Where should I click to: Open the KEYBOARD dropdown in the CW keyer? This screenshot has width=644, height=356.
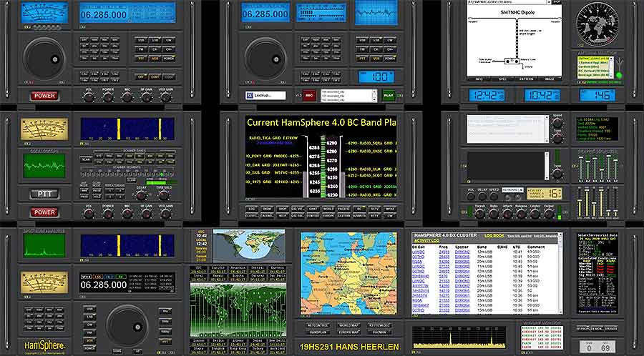point(512,190)
